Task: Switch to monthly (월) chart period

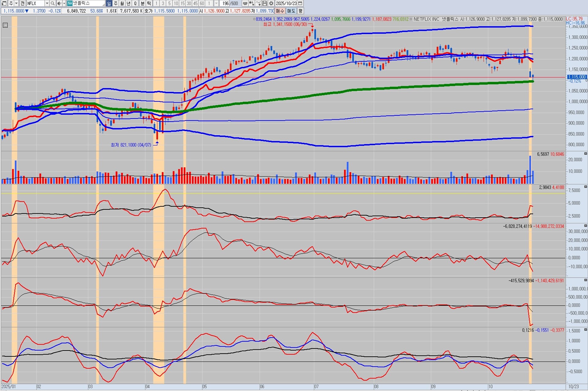Action: tap(122, 3)
